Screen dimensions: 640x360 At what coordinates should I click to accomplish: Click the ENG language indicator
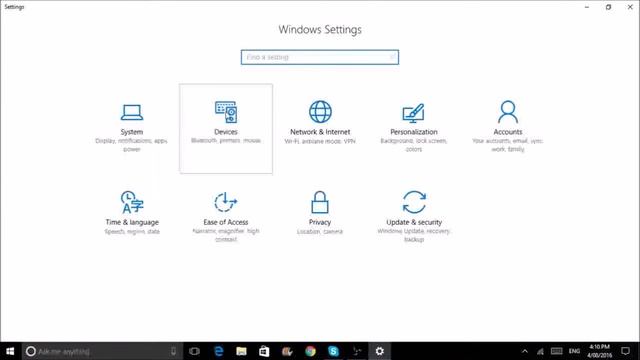click(574, 351)
